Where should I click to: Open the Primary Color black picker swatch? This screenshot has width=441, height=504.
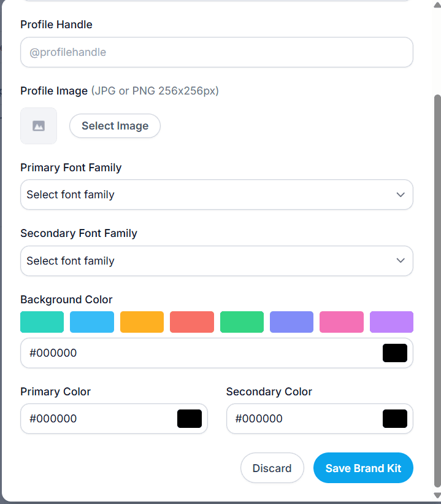point(190,419)
